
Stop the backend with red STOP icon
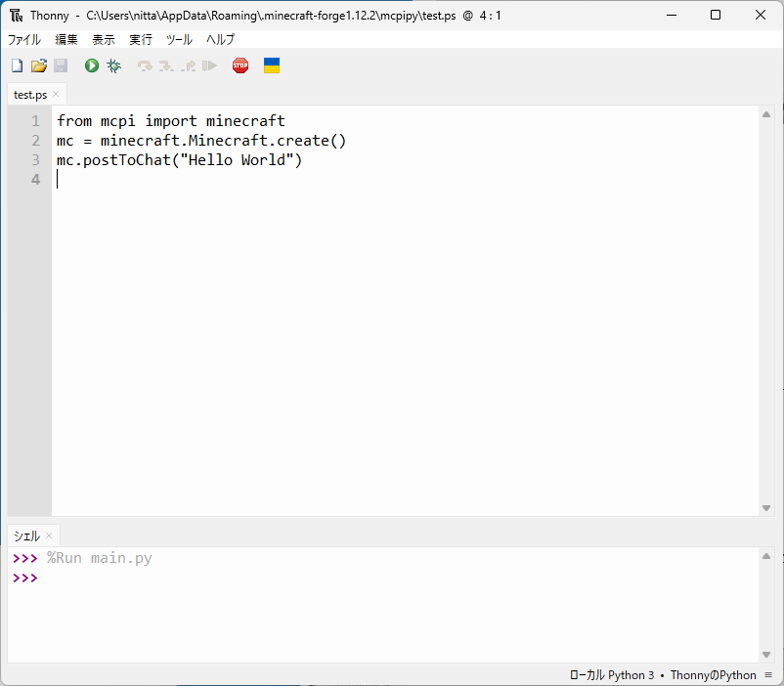240,65
